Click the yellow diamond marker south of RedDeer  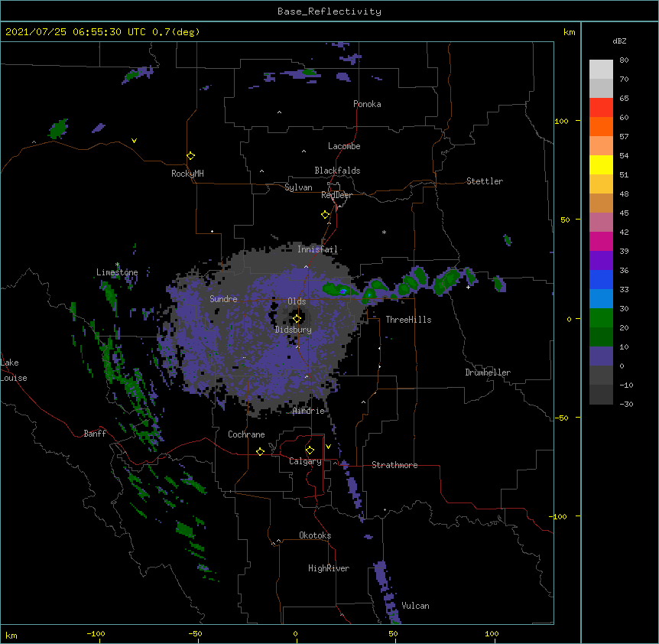[326, 215]
